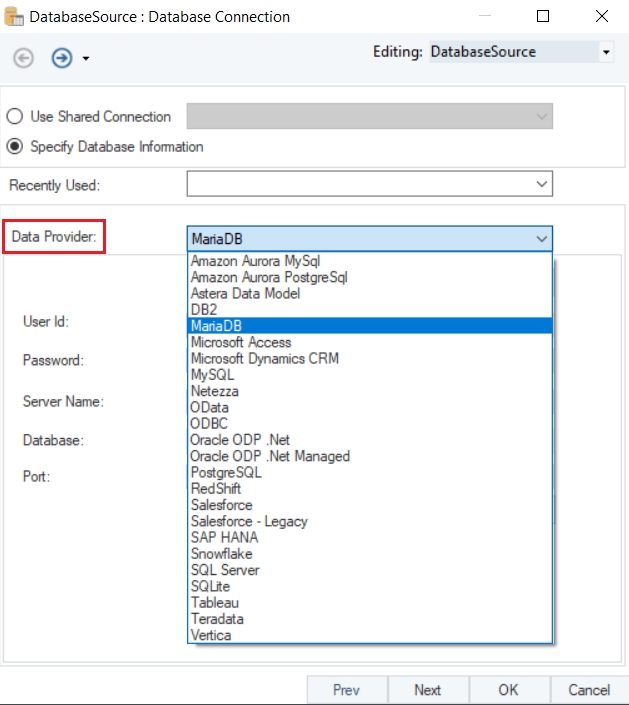
Task: Confirm with the OK button
Action: click(509, 690)
